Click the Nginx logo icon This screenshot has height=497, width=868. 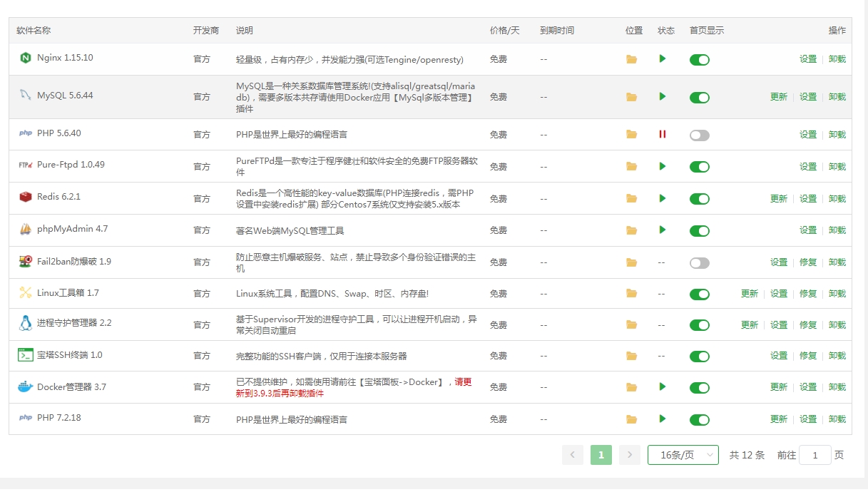(x=26, y=58)
